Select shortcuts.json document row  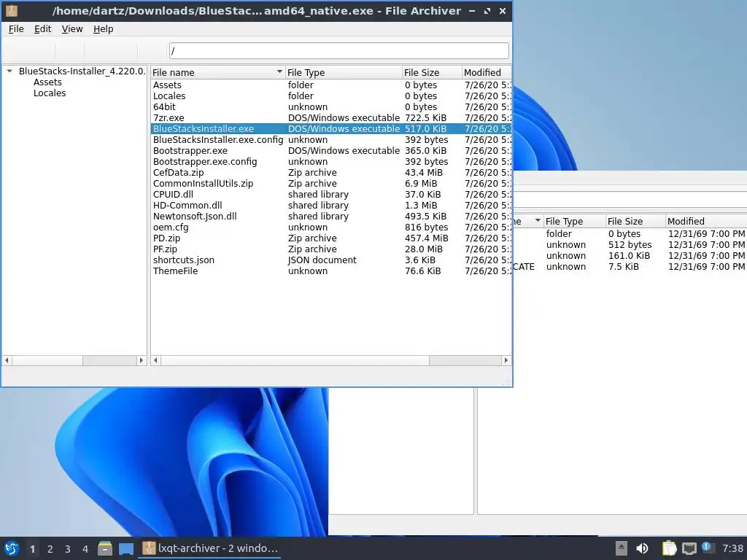tap(331, 260)
